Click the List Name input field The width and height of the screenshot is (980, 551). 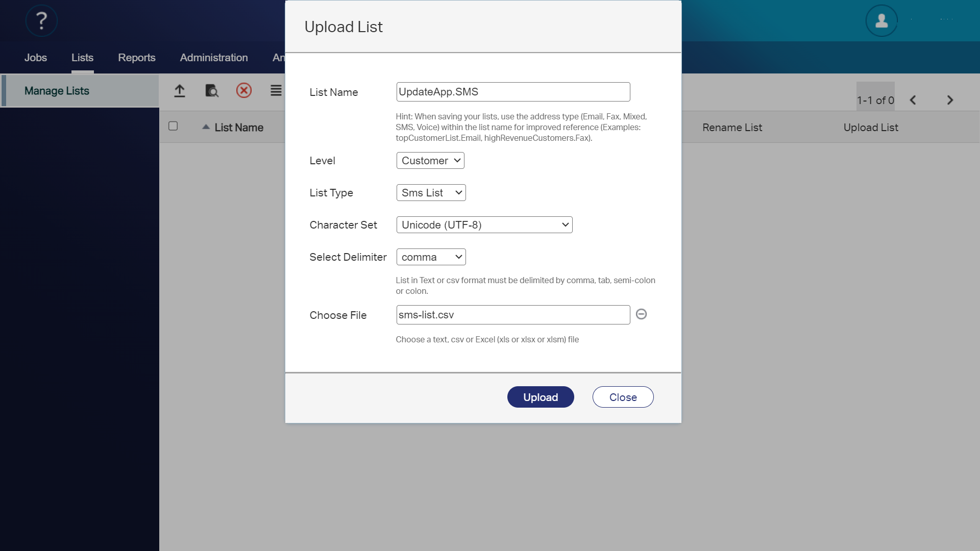(x=513, y=91)
